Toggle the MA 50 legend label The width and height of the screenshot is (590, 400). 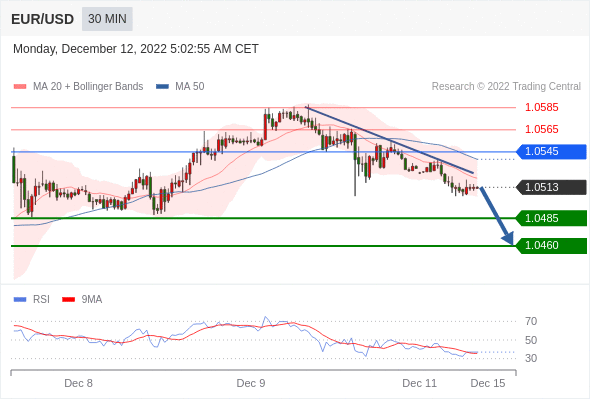(x=190, y=87)
